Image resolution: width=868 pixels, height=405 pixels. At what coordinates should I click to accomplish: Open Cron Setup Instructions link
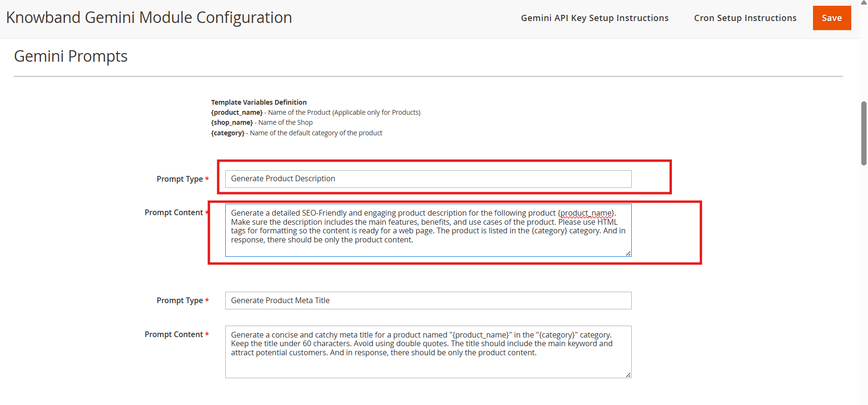pyautogui.click(x=745, y=18)
